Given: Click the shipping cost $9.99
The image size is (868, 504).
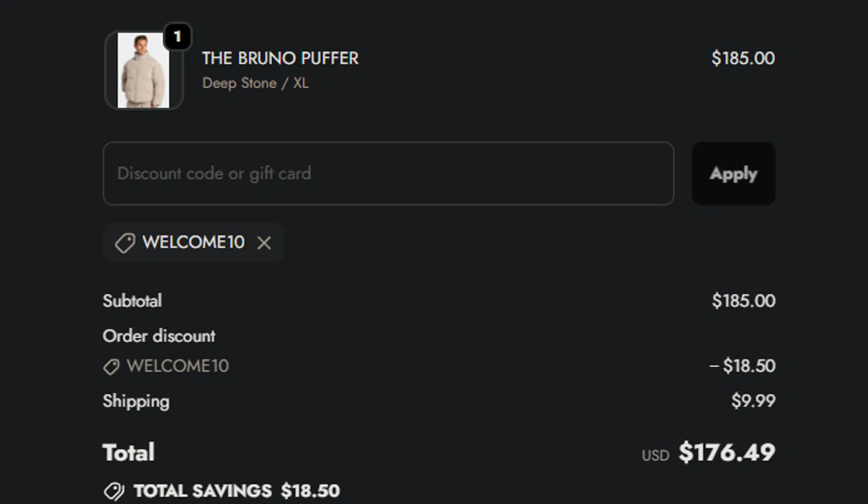Looking at the screenshot, I should point(753,400).
